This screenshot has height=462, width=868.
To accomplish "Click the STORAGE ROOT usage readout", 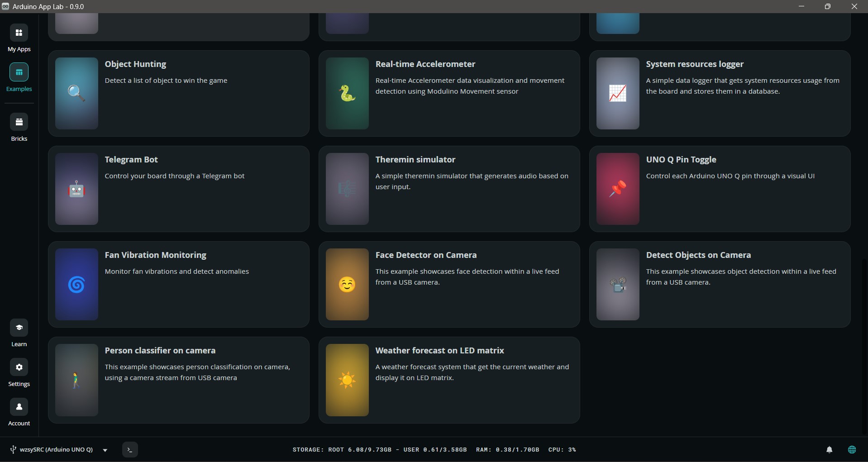I will click(x=342, y=450).
